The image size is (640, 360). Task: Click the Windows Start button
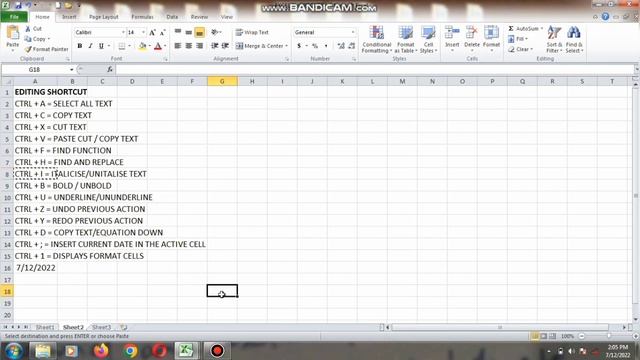coord(13,351)
